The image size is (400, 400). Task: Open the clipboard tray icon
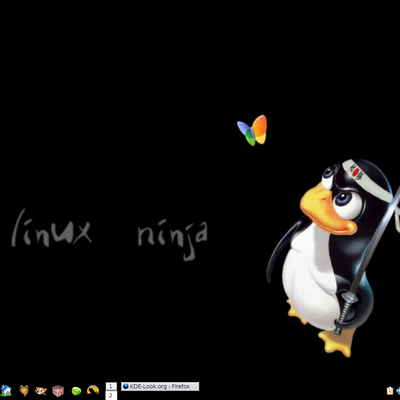coord(390,391)
